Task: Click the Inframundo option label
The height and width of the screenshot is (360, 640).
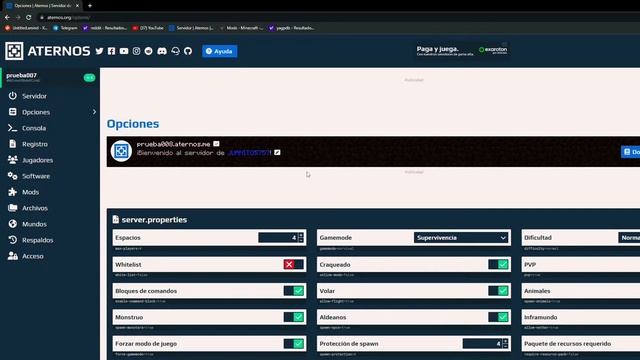Action: point(540,317)
